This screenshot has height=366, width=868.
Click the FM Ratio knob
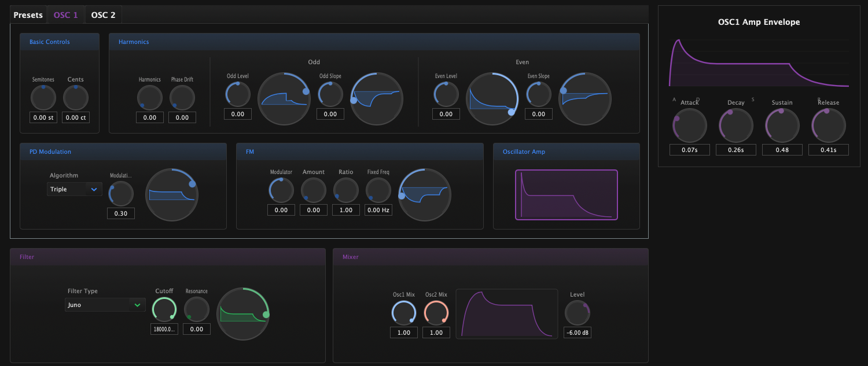point(345,189)
